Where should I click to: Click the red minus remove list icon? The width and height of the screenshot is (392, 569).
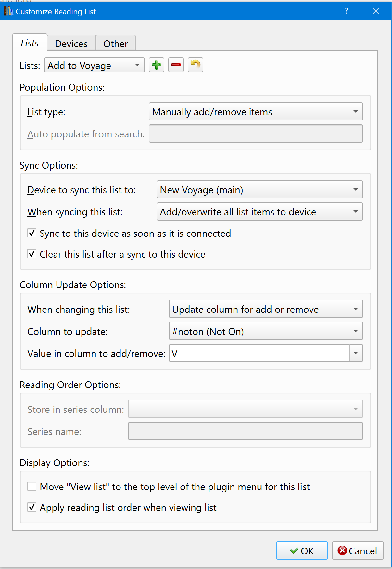pos(176,65)
